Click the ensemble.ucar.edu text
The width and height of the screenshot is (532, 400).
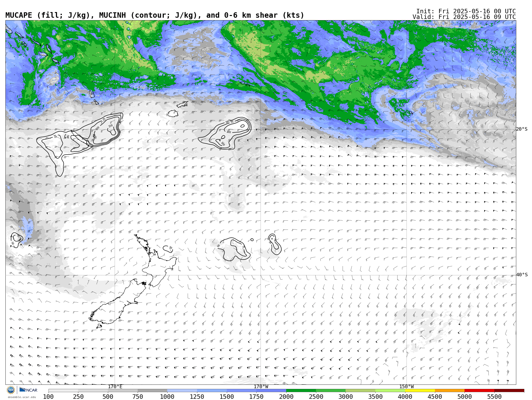[x=22, y=397]
